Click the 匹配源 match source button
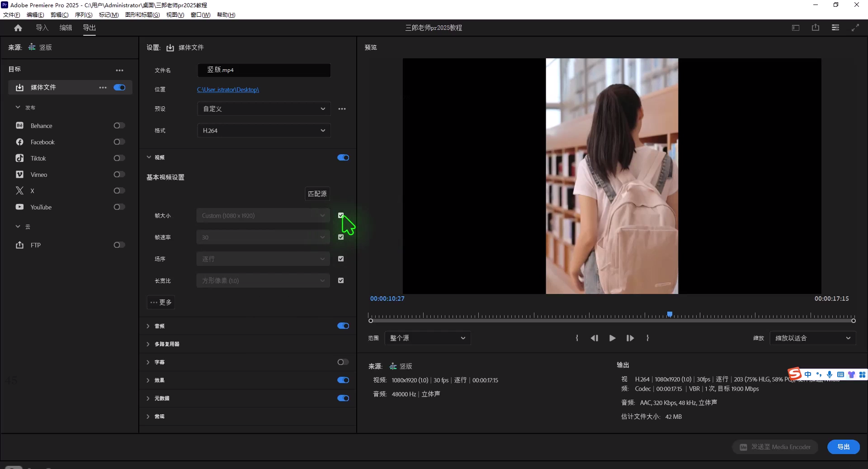The width and height of the screenshot is (868, 469). [317, 194]
